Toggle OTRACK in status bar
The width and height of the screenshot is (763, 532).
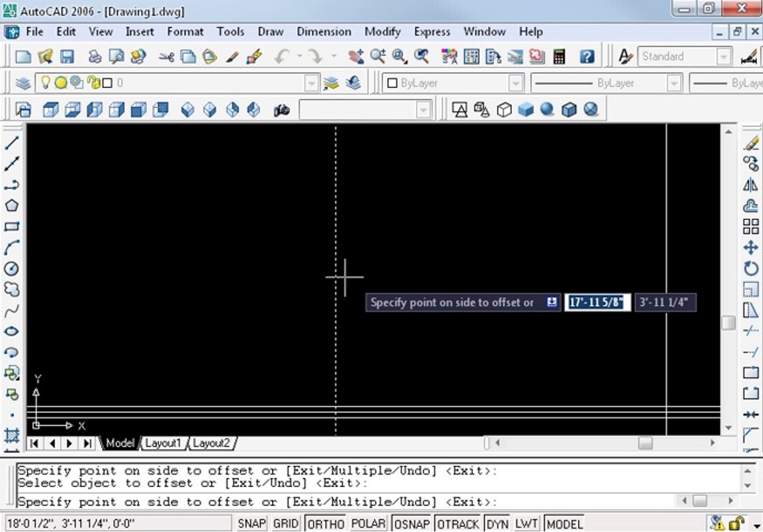point(458,524)
